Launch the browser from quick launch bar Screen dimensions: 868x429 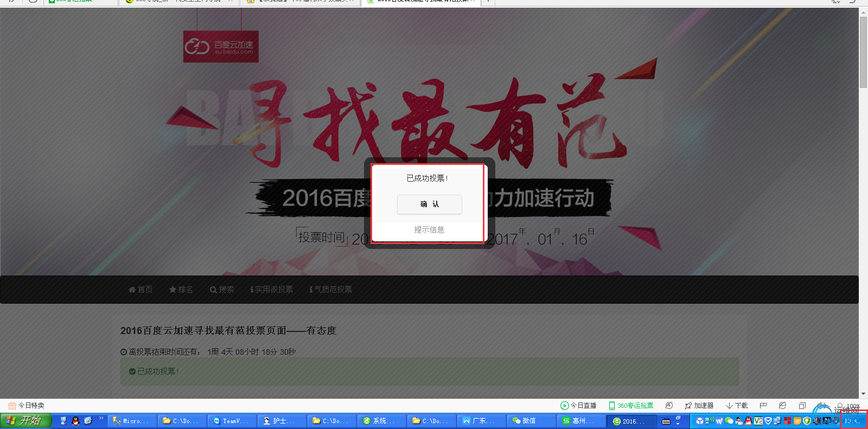pos(88,421)
